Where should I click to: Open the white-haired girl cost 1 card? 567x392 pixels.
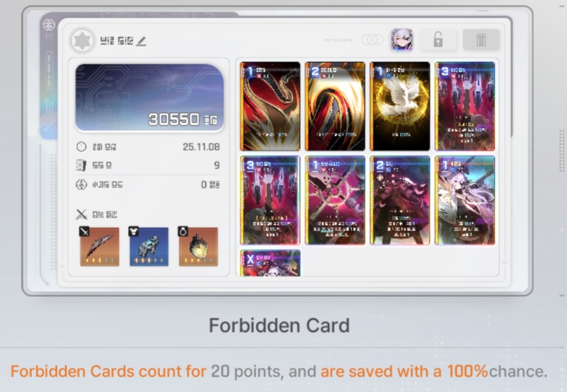point(464,201)
